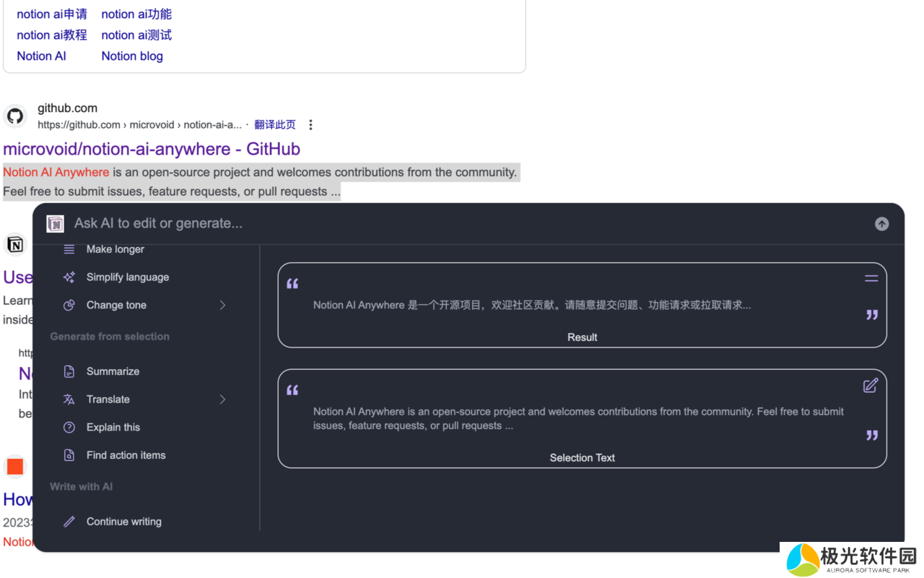Expand the Translate submenu arrow
The width and height of the screenshot is (924, 578).
(222, 400)
